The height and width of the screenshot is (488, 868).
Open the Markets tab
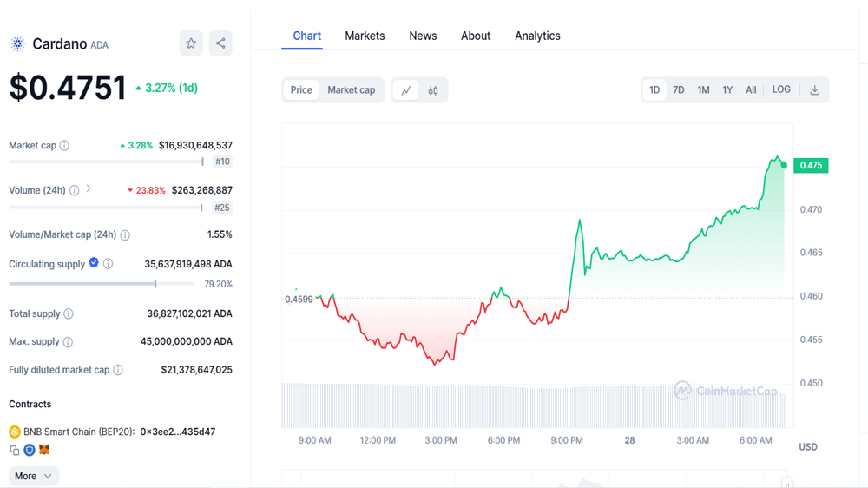[365, 36]
